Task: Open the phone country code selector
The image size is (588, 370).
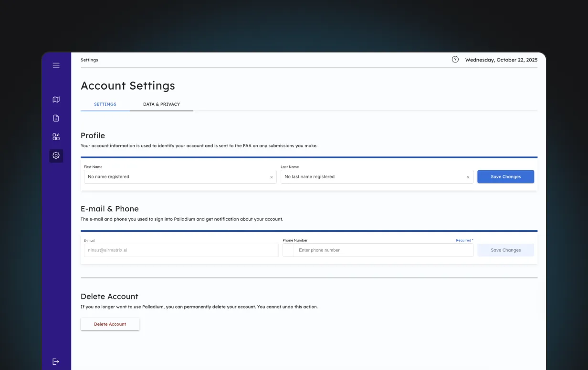Action: tap(289, 250)
